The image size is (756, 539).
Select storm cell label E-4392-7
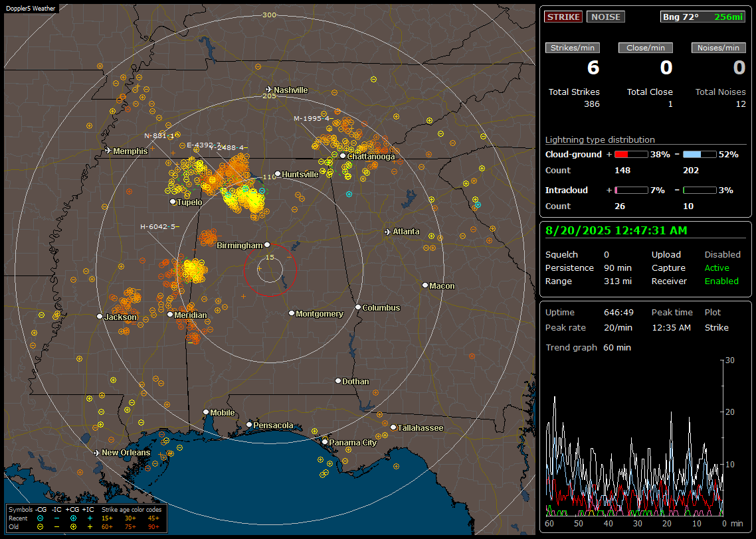(x=204, y=145)
